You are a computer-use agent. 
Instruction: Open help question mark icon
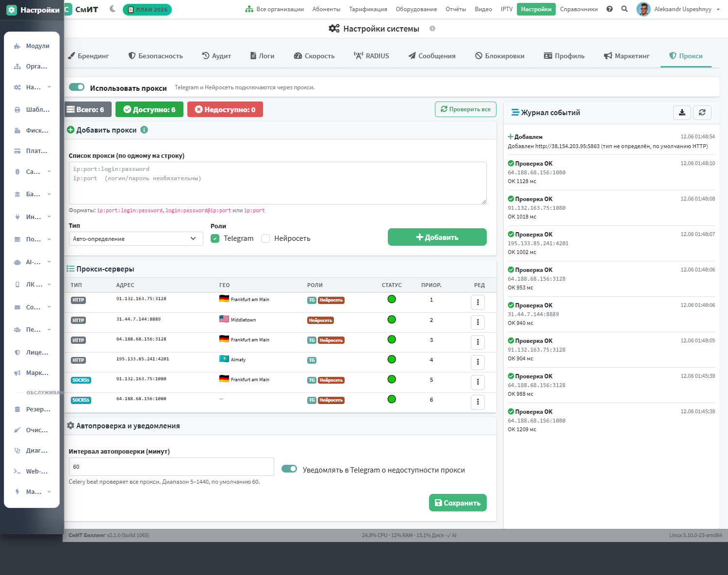tap(610, 9)
